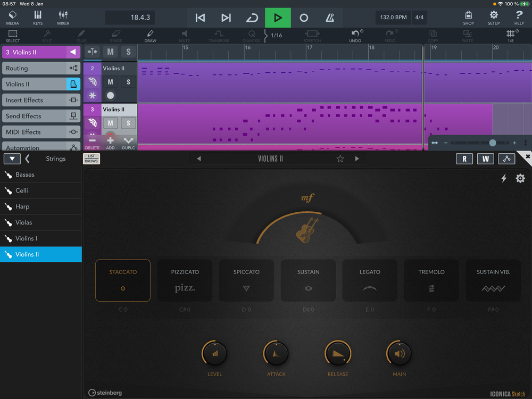This screenshot has width=532, height=399.
Task: Delete the selected track
Action: pyautogui.click(x=92, y=143)
